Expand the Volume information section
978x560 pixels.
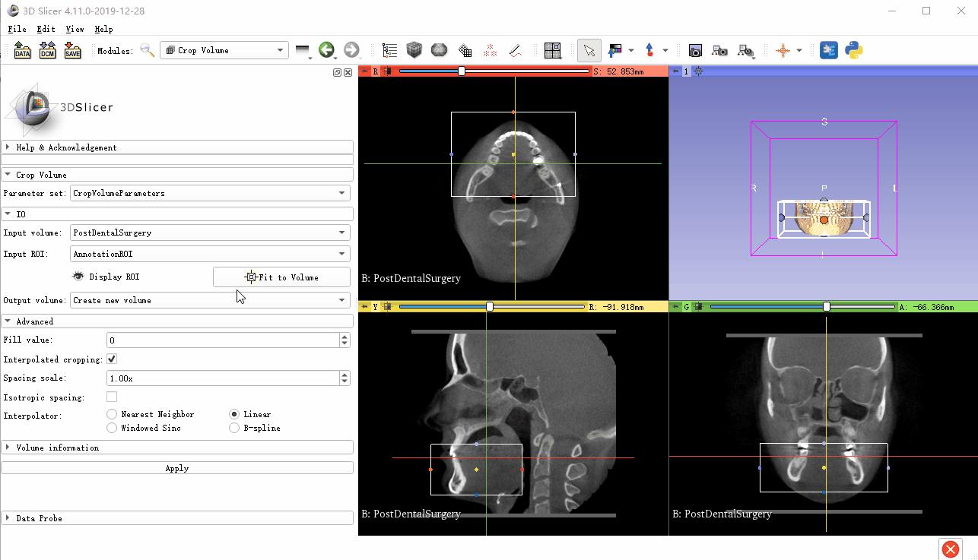[58, 448]
